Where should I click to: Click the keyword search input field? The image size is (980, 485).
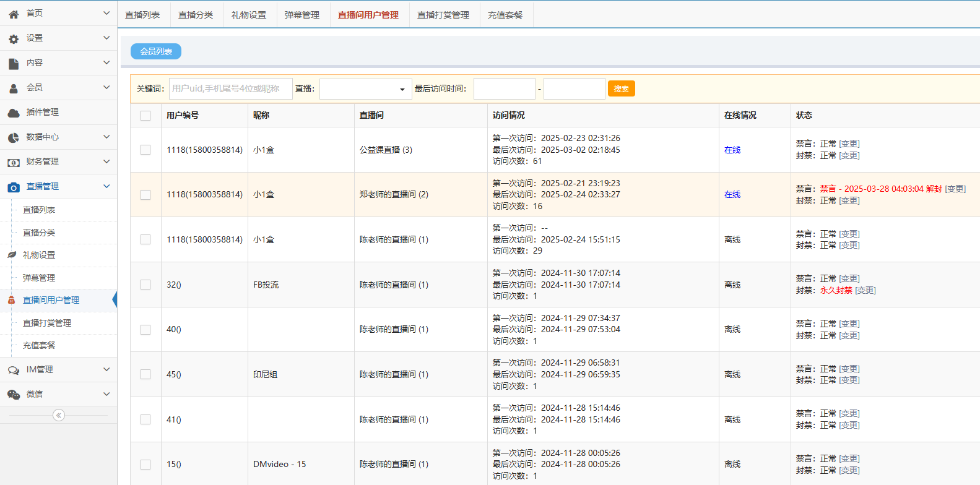pyautogui.click(x=230, y=89)
